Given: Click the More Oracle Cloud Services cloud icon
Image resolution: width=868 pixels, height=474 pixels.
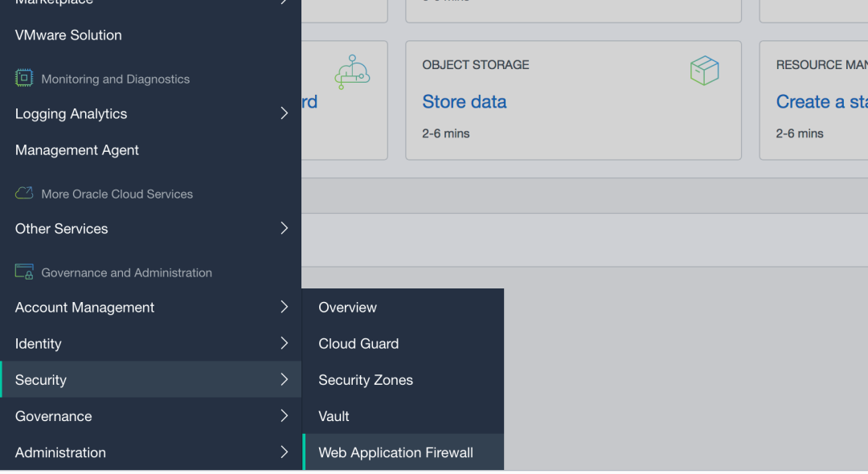Looking at the screenshot, I should (x=24, y=193).
